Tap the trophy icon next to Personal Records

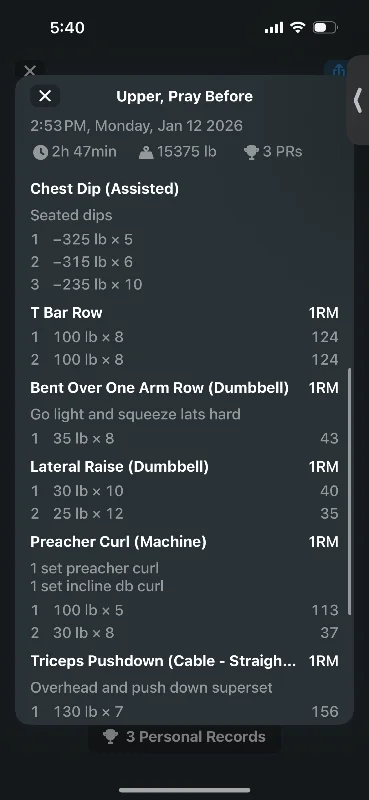(x=110, y=736)
